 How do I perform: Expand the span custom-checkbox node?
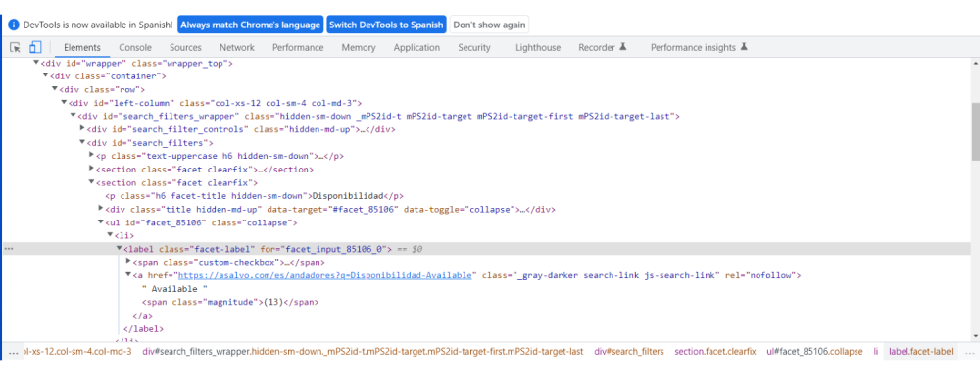pyautogui.click(x=128, y=262)
